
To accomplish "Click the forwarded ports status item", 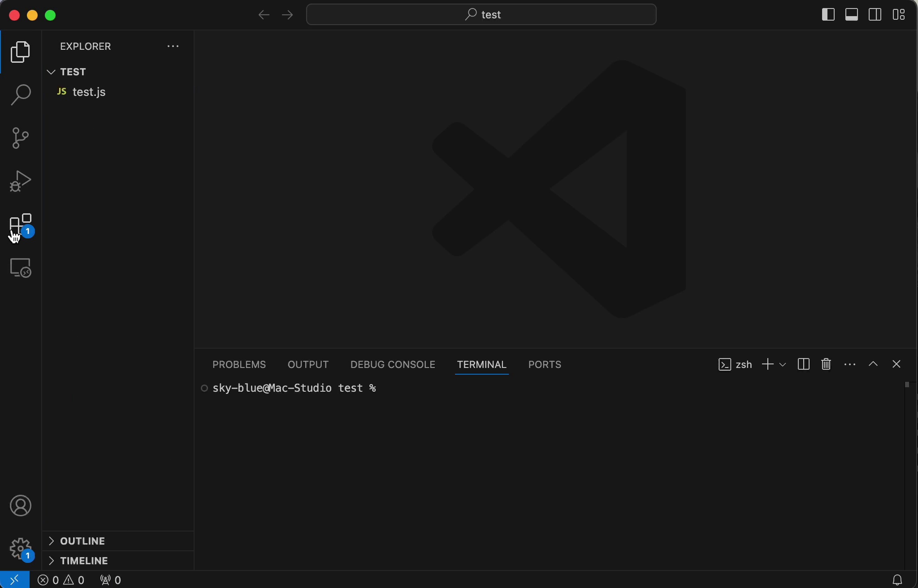I will 111,580.
